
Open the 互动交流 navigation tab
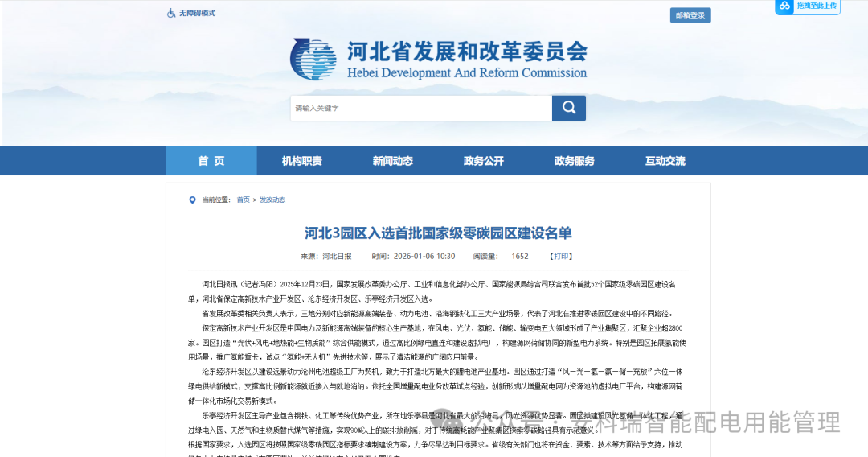[x=665, y=161]
